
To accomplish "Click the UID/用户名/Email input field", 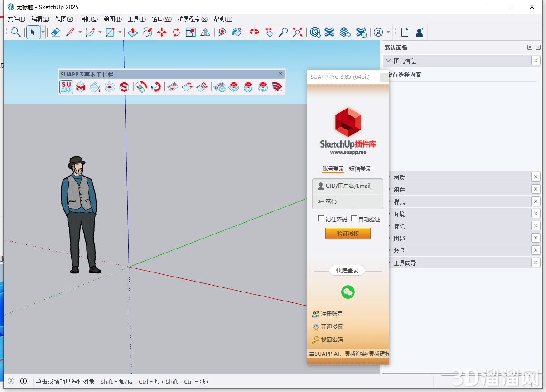I will (348, 186).
